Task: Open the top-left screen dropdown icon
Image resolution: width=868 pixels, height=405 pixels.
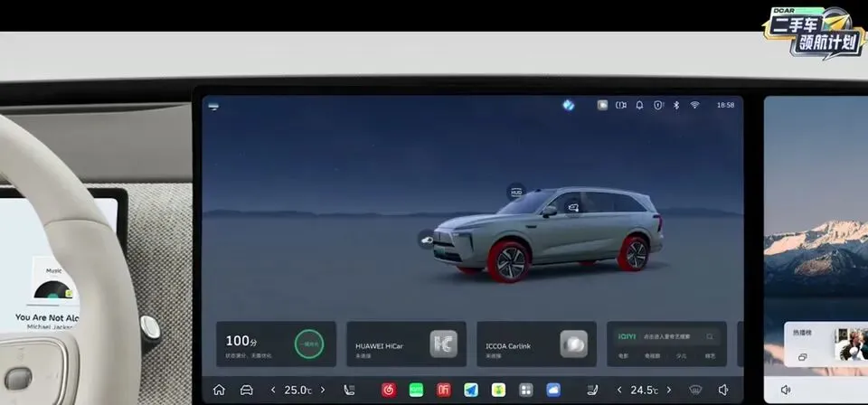Action: 213,107
